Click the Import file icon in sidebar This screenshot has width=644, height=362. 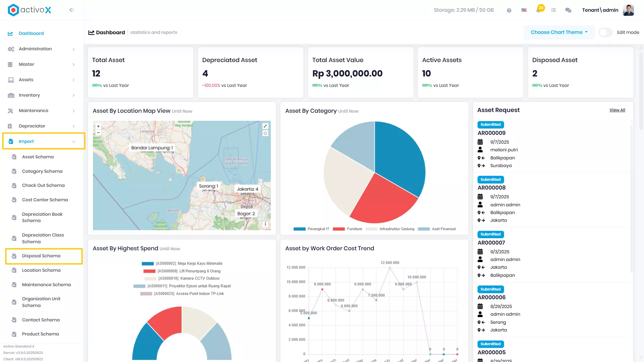[x=11, y=142]
